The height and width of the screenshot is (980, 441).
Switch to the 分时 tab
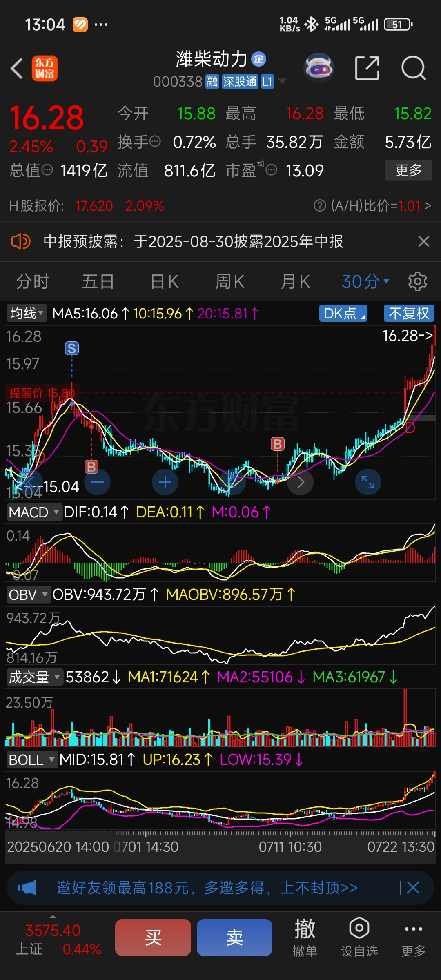click(x=33, y=281)
